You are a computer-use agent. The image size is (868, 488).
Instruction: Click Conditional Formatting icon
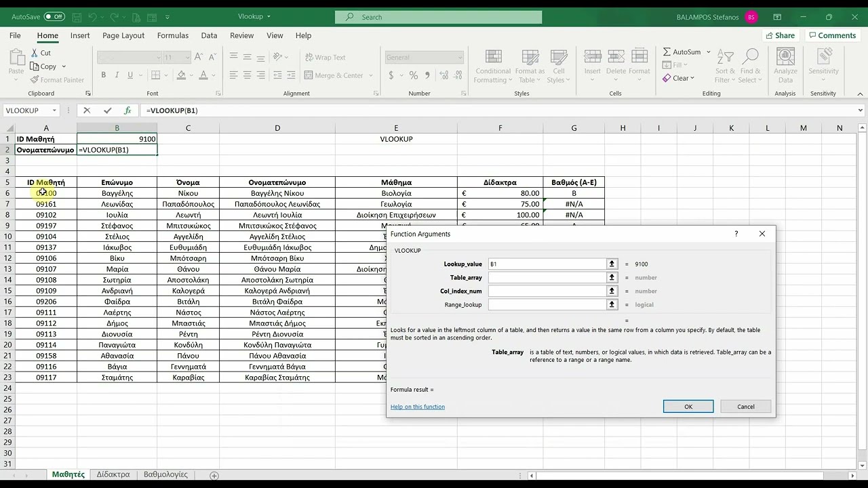[x=494, y=58]
